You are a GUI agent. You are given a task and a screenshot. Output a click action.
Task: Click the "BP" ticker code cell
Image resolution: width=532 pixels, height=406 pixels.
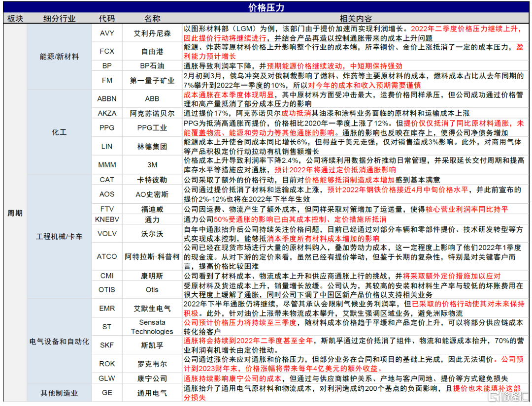coord(107,66)
